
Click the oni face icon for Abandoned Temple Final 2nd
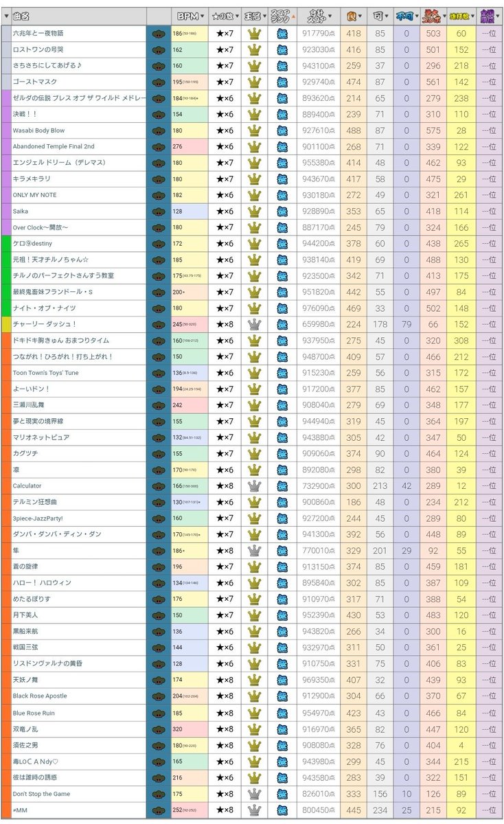(x=159, y=146)
